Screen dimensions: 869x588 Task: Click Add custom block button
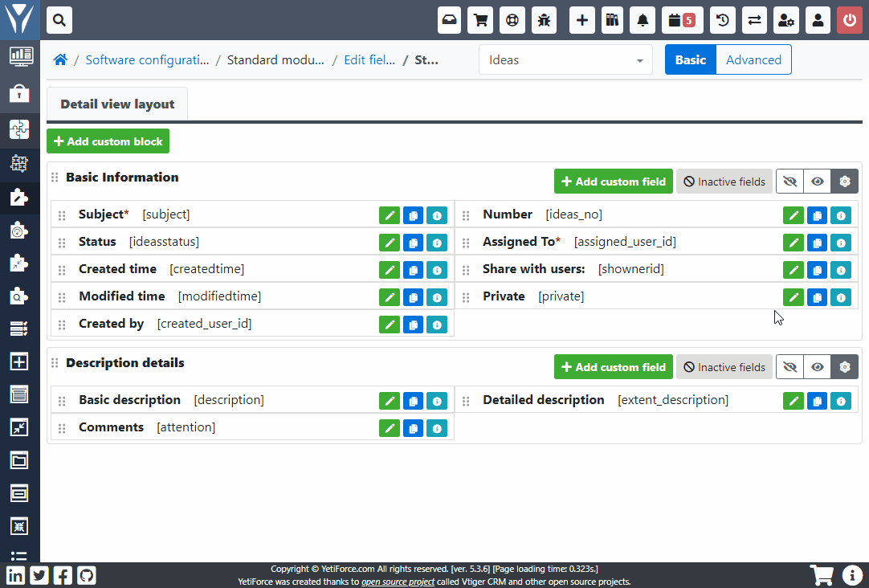point(108,141)
